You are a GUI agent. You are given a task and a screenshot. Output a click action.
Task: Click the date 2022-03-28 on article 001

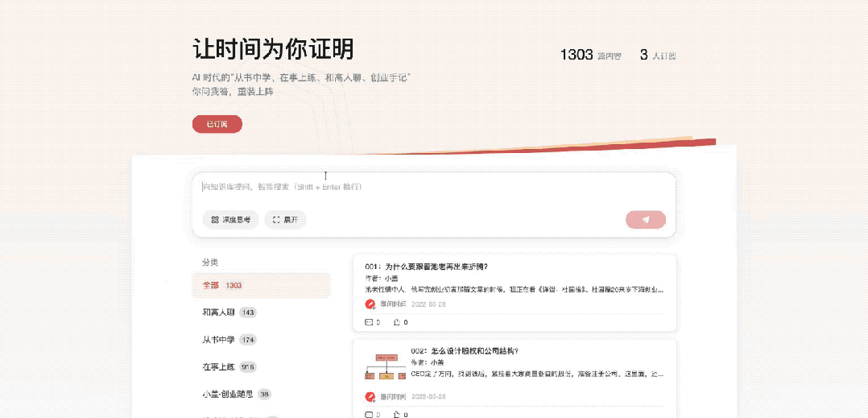[428, 304]
